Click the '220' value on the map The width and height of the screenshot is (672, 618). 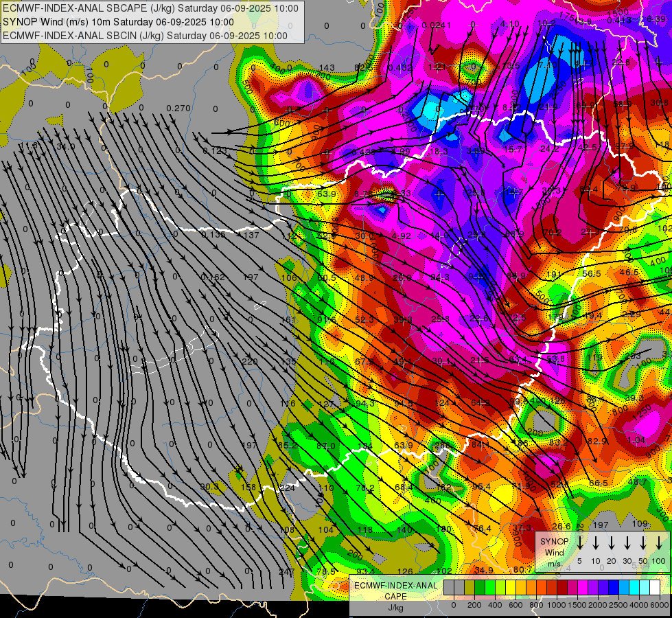pos(249,362)
